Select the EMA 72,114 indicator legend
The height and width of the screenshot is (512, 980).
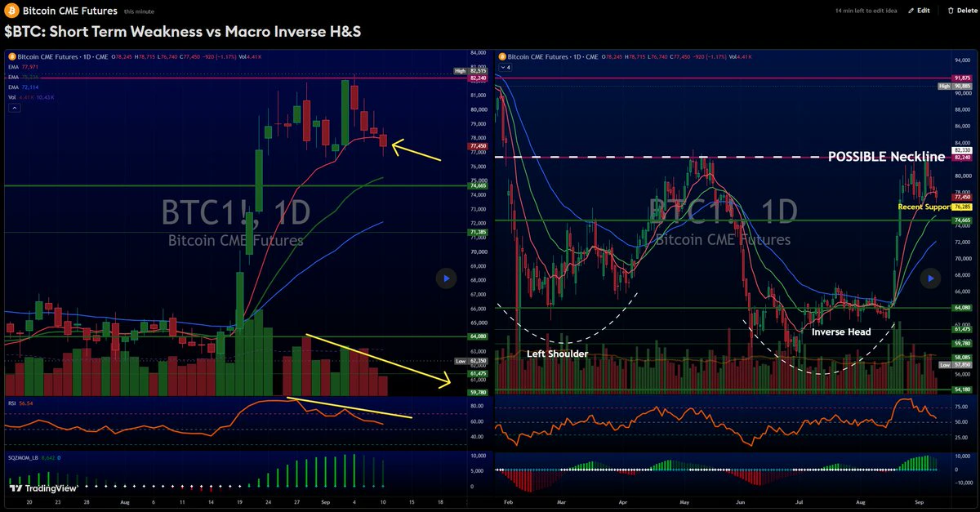click(24, 87)
